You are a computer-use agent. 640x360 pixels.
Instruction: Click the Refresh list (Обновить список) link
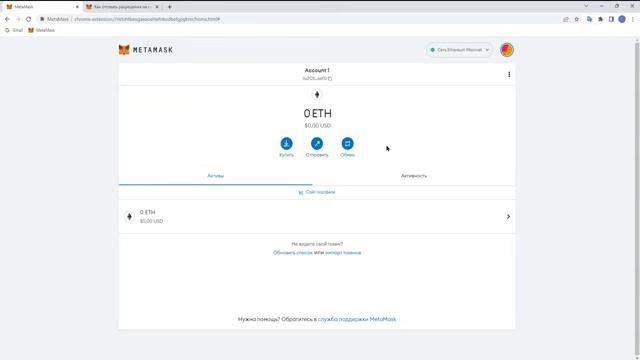(293, 253)
